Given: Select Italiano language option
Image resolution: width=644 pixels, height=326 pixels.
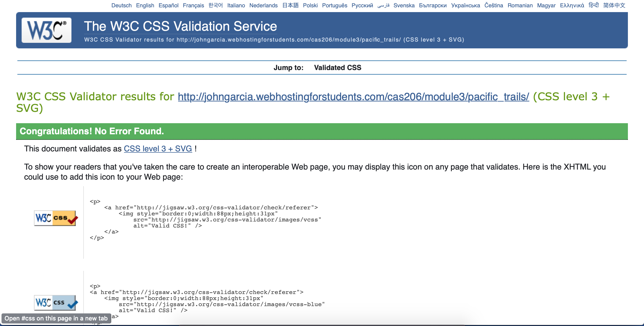Looking at the screenshot, I should pos(236,5).
